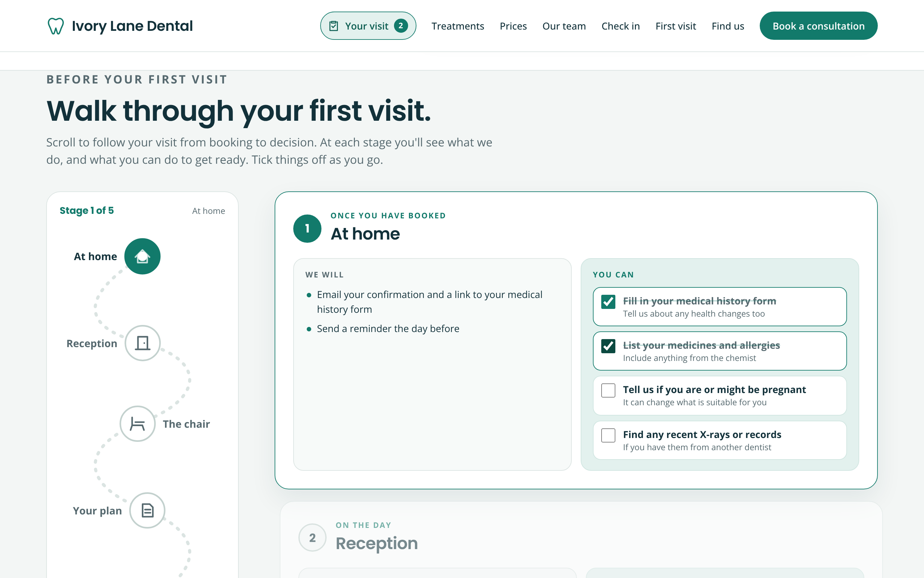This screenshot has height=578, width=924.
Task: Click 'Include anything from the chemist' text
Action: (x=689, y=358)
